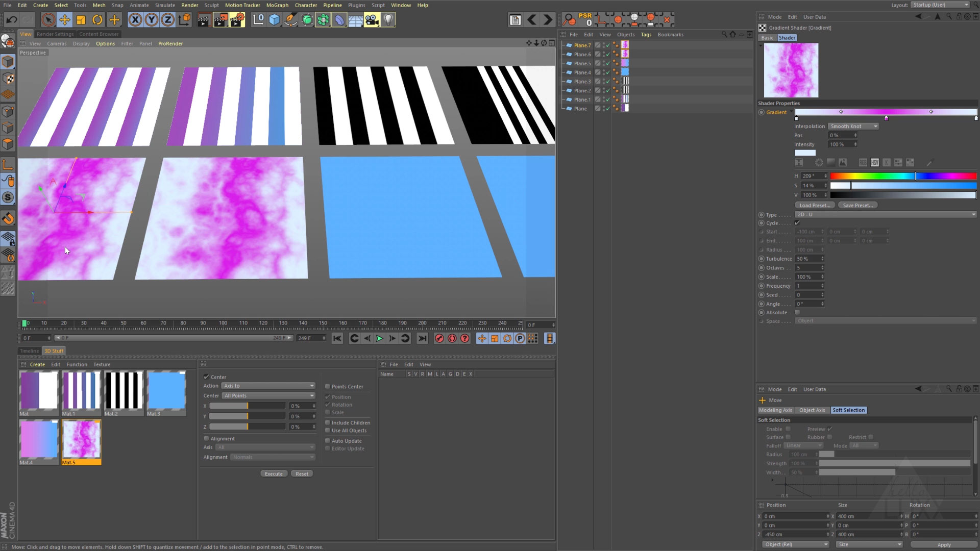The width and height of the screenshot is (980, 551).
Task: Click the Floor/grid environment icon
Action: coord(355,20)
